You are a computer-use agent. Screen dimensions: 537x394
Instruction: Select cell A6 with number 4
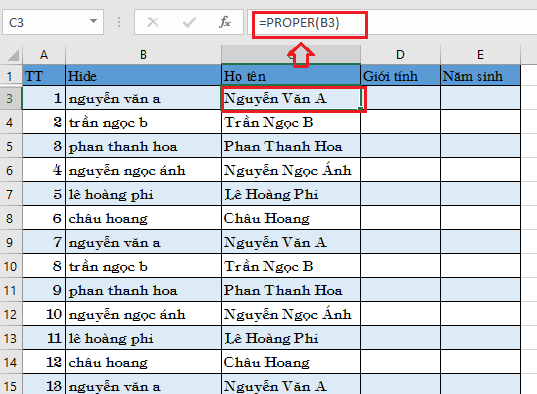[44, 170]
